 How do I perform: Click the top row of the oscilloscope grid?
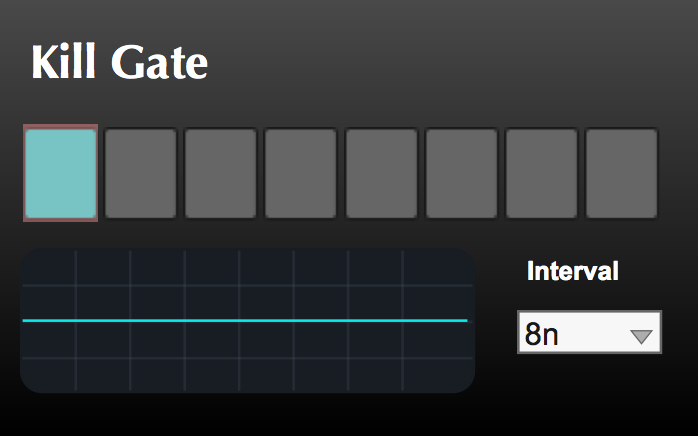(x=248, y=267)
